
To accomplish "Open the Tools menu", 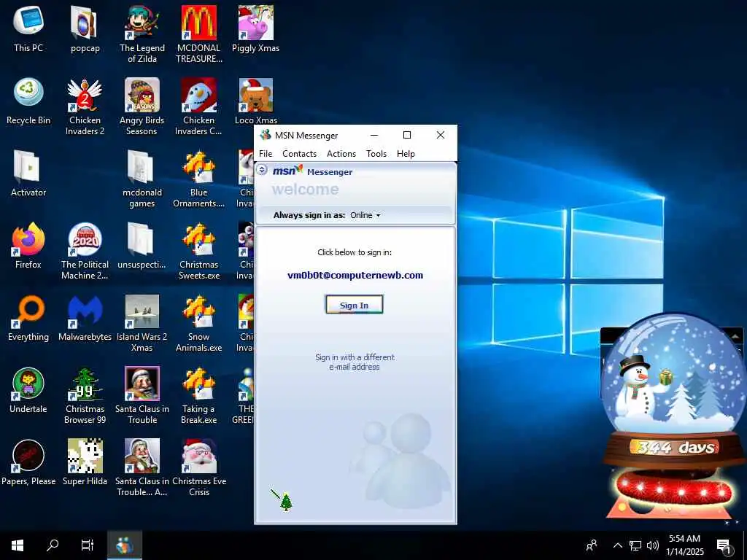I will [x=376, y=154].
